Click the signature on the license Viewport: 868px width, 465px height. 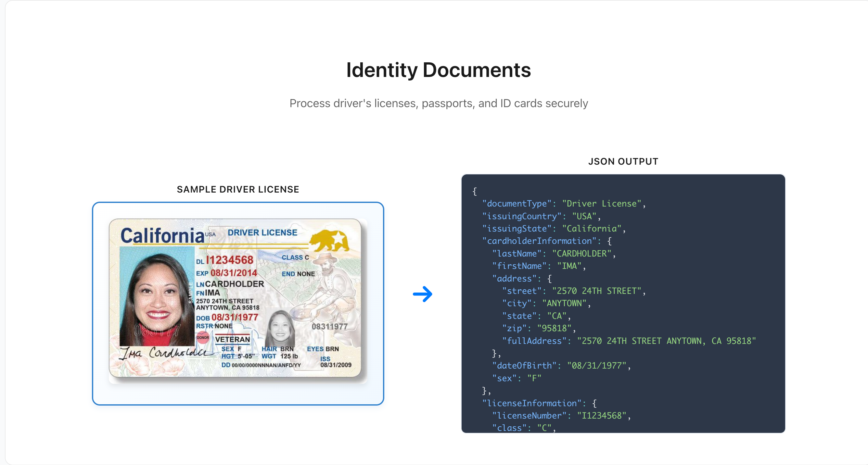165,353
